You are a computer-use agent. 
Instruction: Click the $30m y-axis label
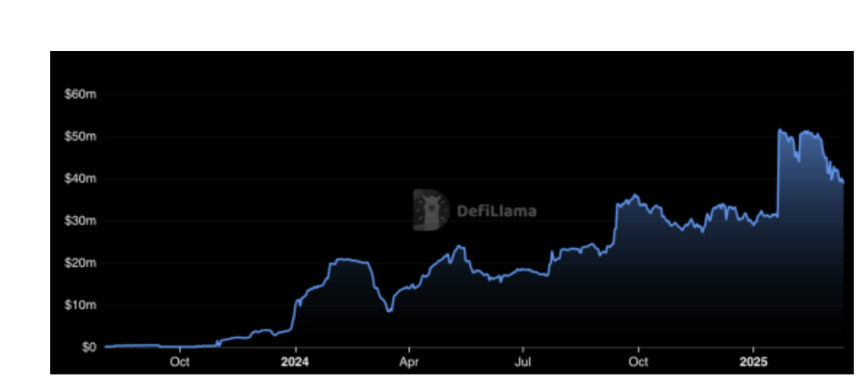80,221
